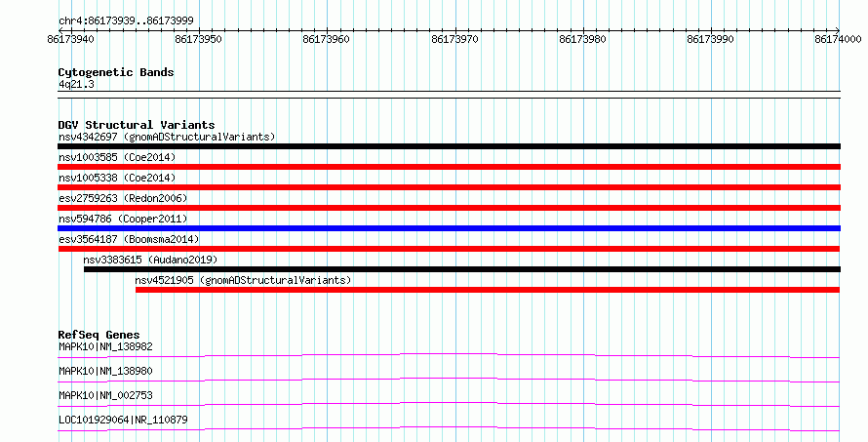Open transcript MAPK10|NM_138980 label
The width and height of the screenshot is (868, 442).
click(x=105, y=371)
